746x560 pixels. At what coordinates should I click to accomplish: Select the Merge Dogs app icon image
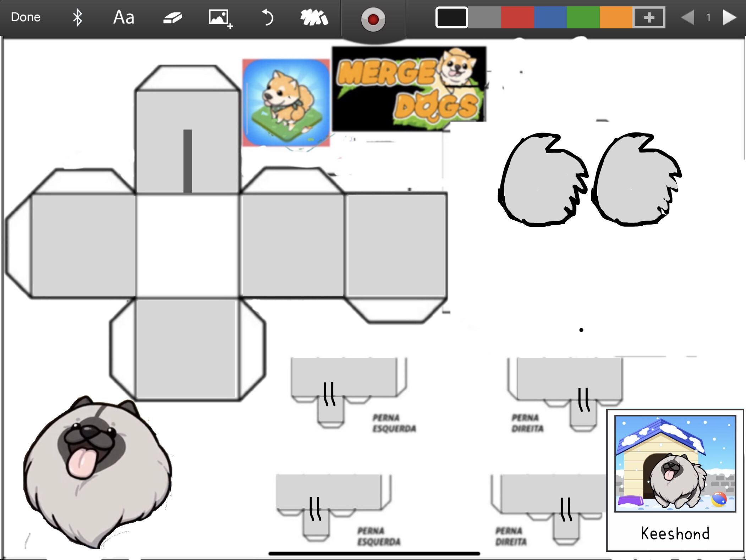pyautogui.click(x=286, y=103)
